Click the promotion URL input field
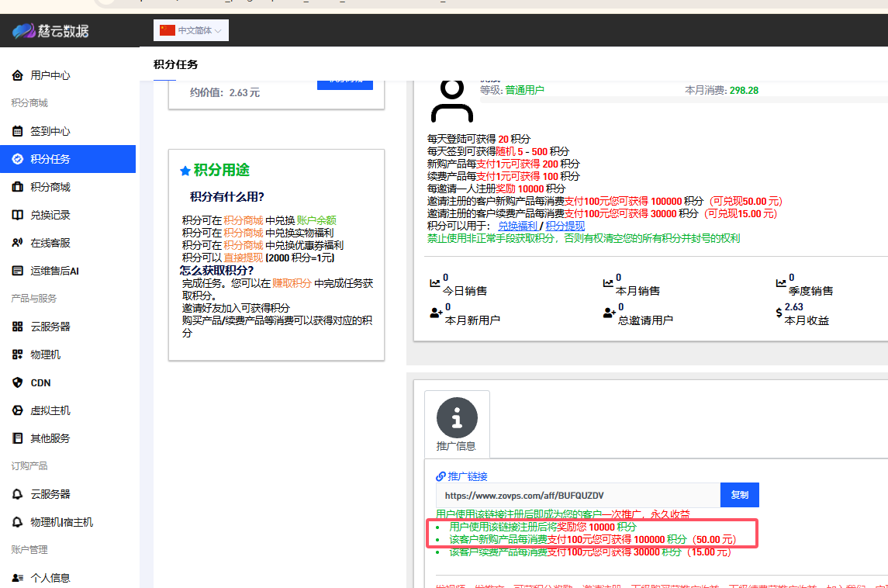 coord(578,495)
